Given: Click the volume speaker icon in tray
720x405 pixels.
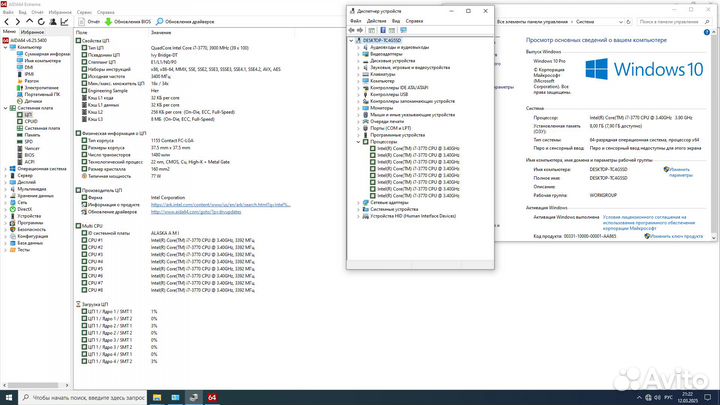Looking at the screenshot, I should (x=657, y=397).
